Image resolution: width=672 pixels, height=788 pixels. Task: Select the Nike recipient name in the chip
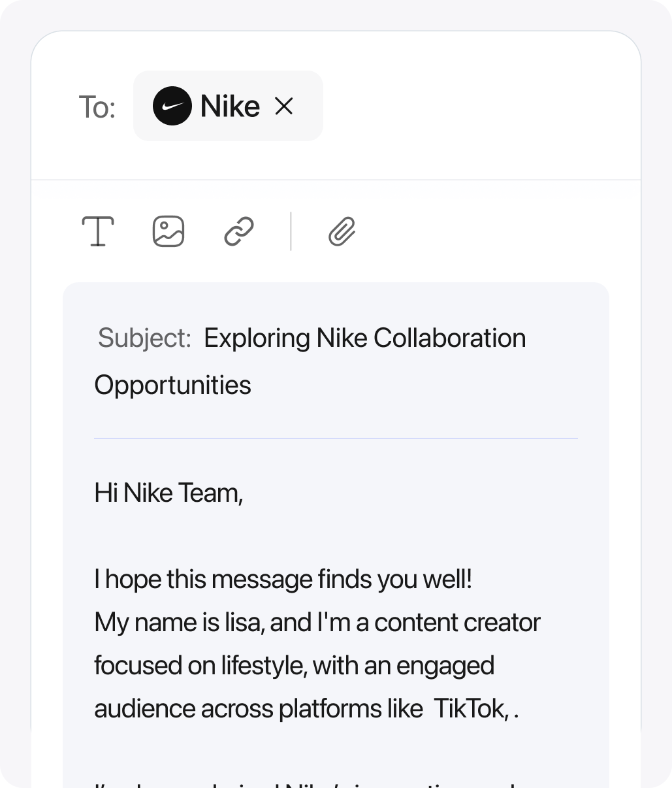[230, 106]
